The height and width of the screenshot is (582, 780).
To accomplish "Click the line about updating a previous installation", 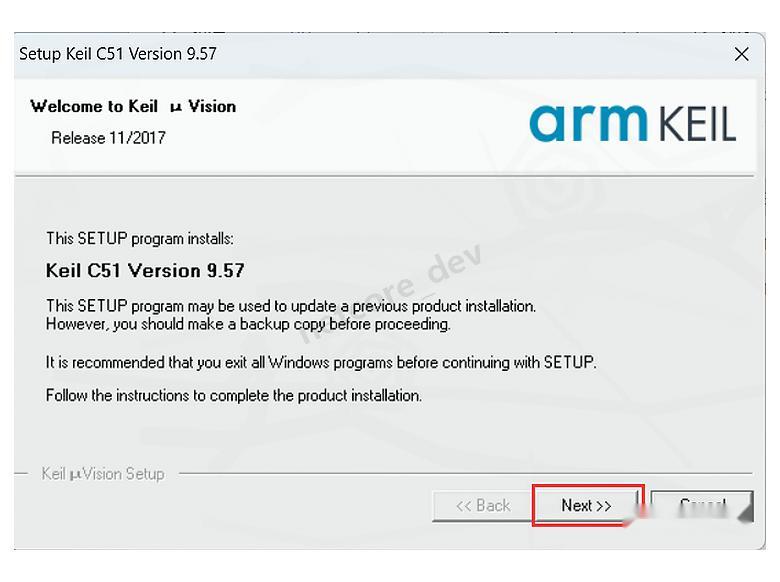I will (x=290, y=306).
